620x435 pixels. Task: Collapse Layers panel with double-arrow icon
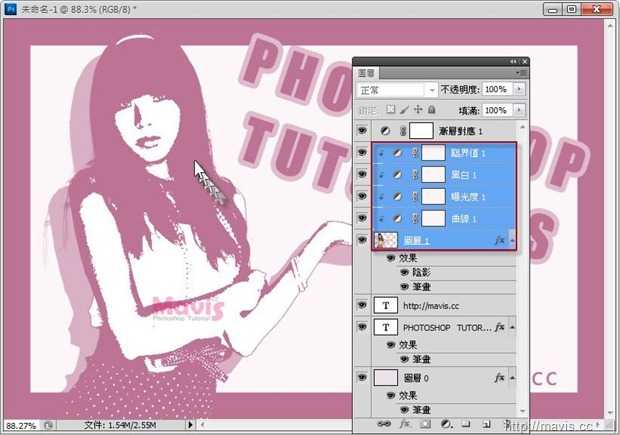[513, 61]
